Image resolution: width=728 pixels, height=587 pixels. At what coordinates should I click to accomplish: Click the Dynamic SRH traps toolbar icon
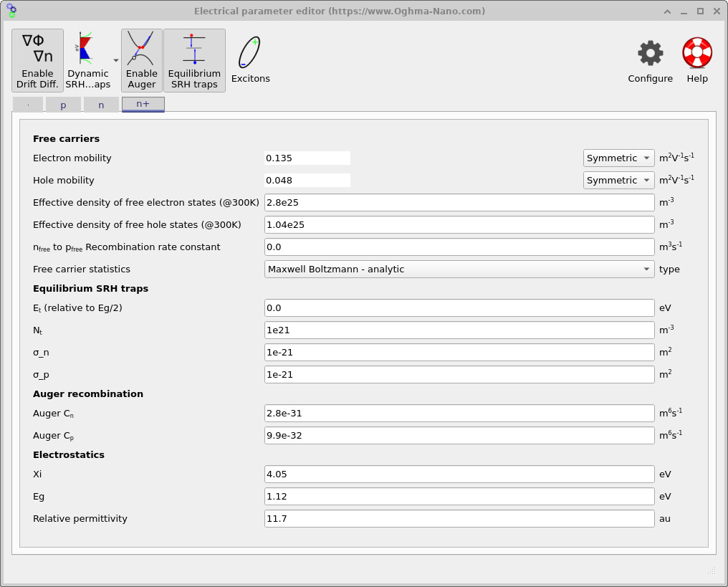tap(86, 60)
